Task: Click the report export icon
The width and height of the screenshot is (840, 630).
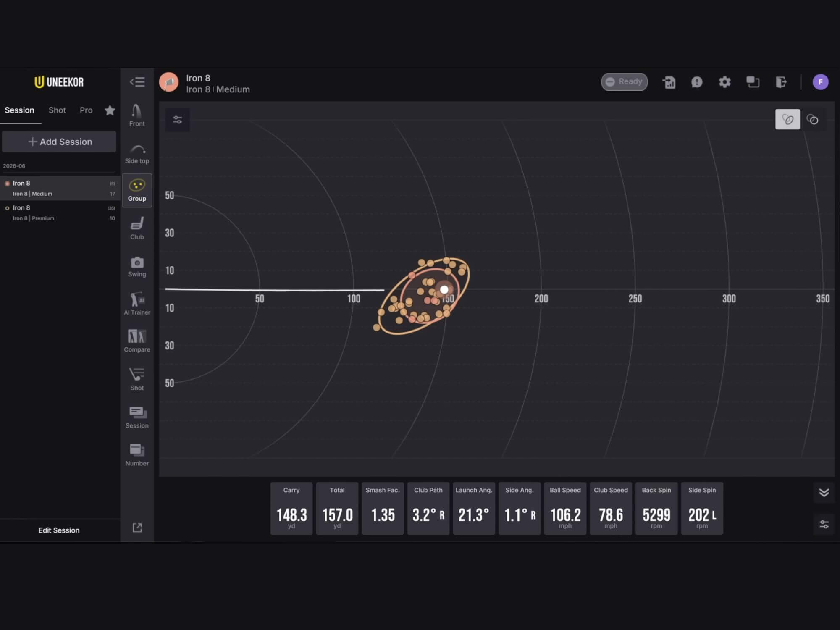Action: coord(669,82)
